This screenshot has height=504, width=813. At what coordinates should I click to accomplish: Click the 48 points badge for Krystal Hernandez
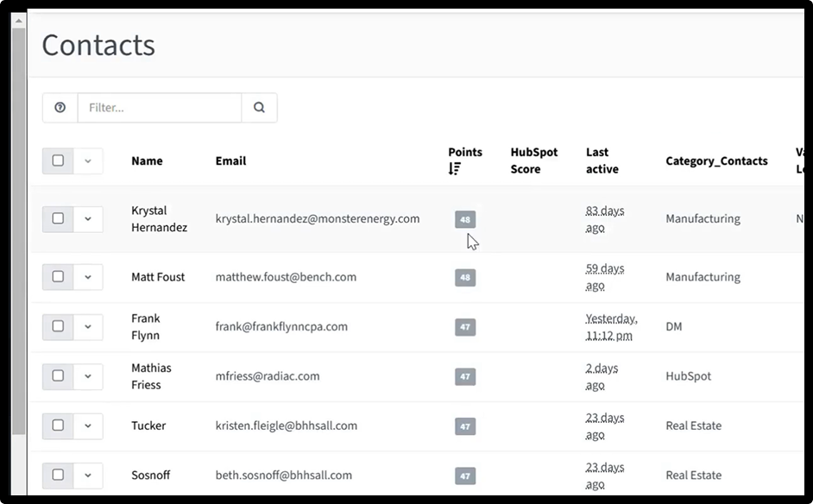click(465, 219)
